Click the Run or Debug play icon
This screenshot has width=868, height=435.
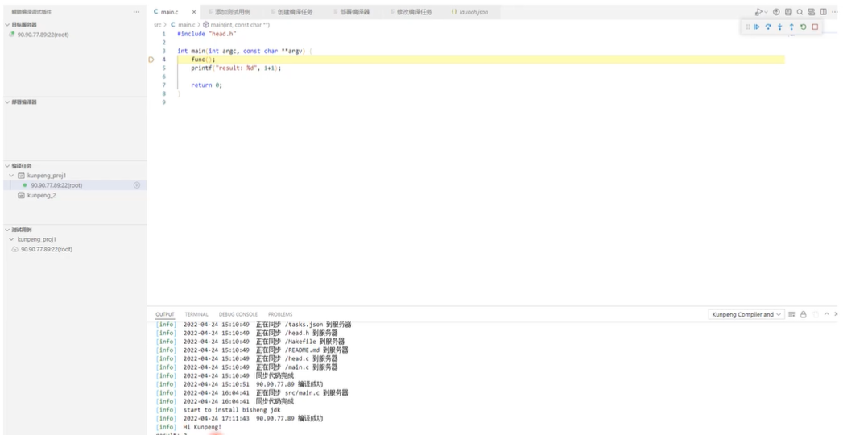(x=758, y=11)
